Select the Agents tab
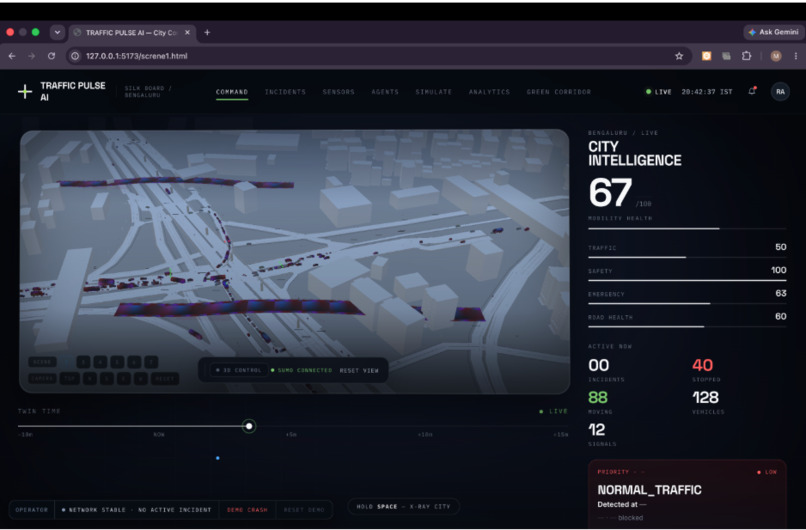 click(385, 92)
